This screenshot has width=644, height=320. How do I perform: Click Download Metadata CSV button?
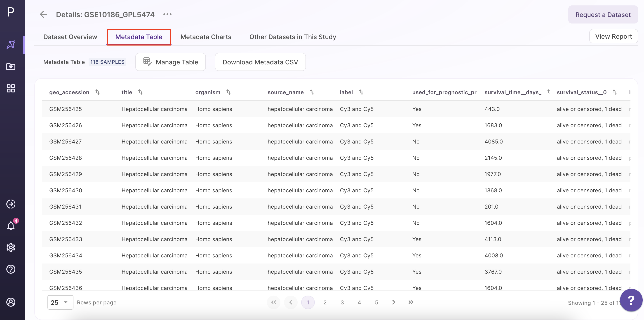pos(260,62)
